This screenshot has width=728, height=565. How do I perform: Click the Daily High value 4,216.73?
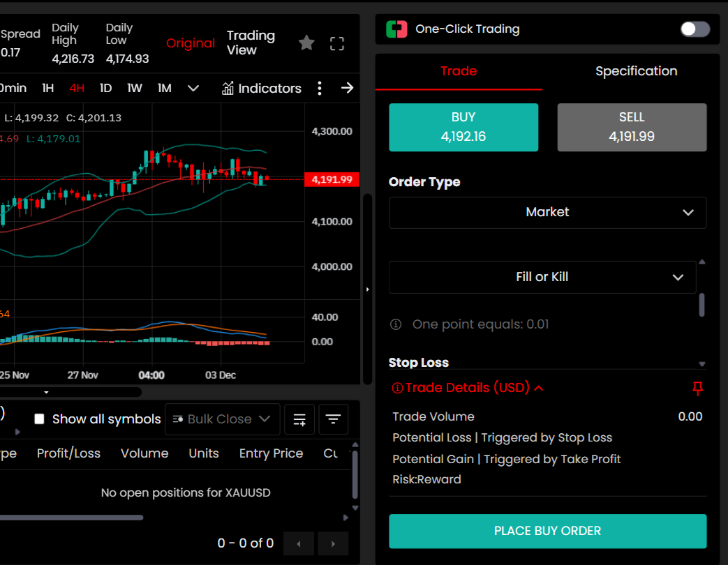pyautogui.click(x=73, y=59)
